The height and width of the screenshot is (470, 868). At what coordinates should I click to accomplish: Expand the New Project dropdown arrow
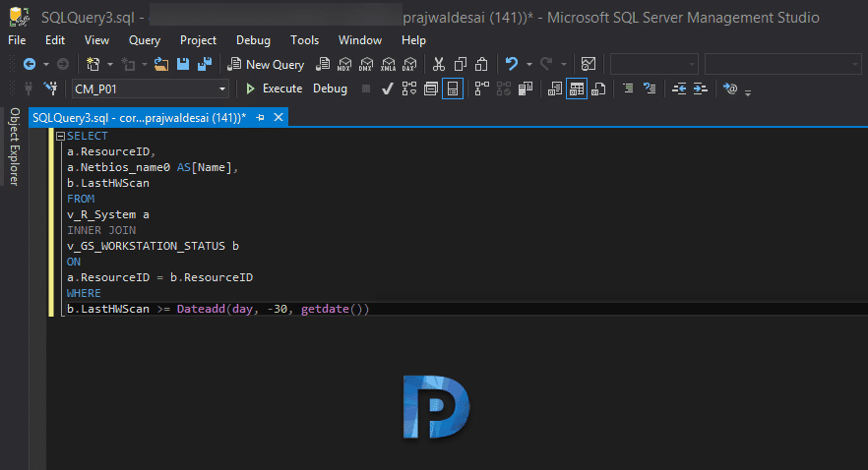tap(110, 65)
